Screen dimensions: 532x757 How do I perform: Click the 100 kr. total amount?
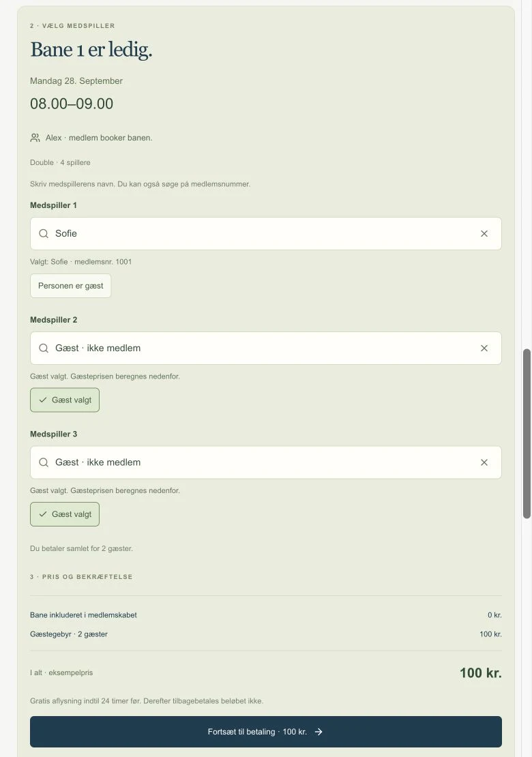[480, 673]
